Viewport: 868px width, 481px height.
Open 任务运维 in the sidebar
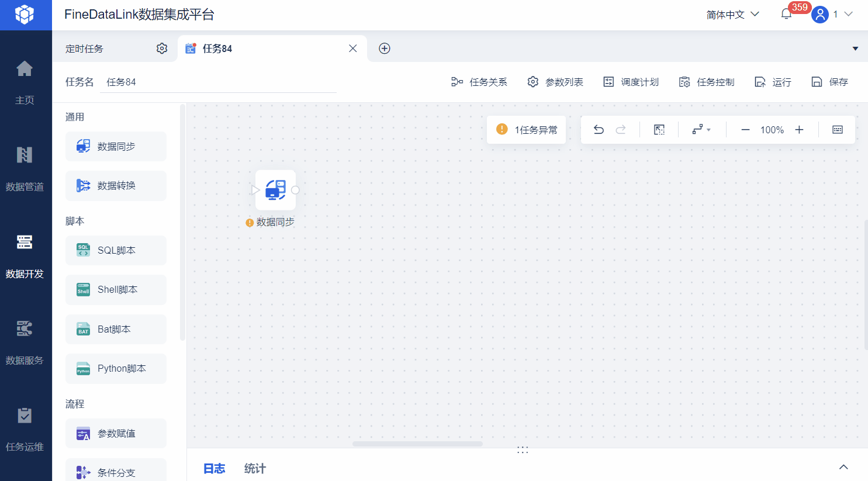point(25,429)
